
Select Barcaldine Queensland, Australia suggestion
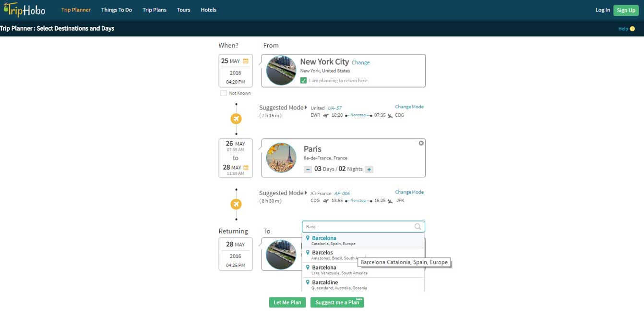pos(363,285)
